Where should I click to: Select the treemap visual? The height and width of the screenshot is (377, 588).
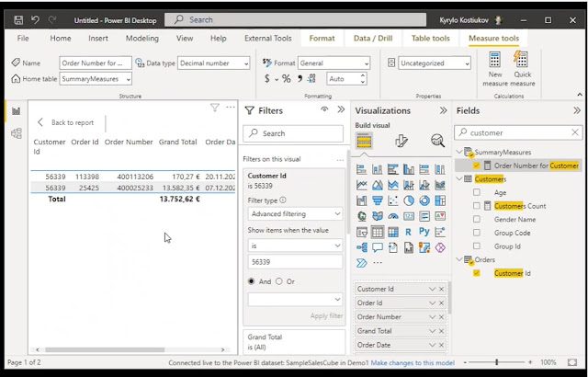tap(440, 200)
